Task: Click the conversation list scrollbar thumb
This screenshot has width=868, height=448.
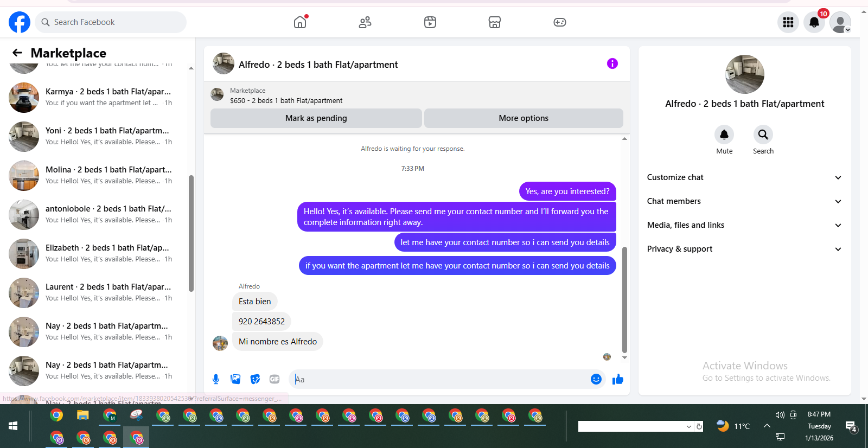Action: tap(191, 233)
